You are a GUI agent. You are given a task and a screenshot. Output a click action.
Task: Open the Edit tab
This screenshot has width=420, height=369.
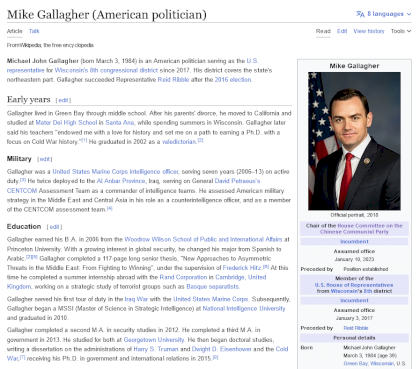tap(342, 31)
